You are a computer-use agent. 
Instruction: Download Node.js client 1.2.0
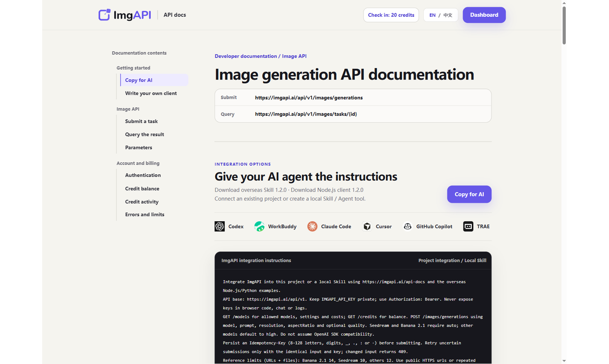point(327,190)
